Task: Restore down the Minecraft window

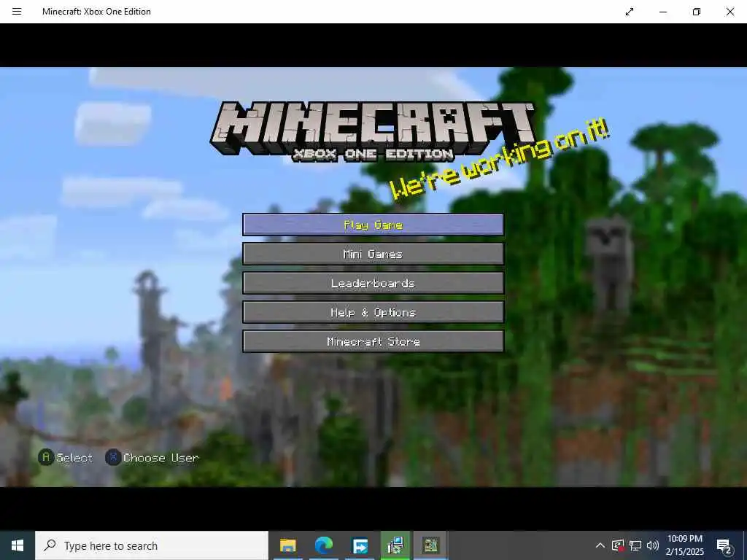Action: [x=697, y=12]
